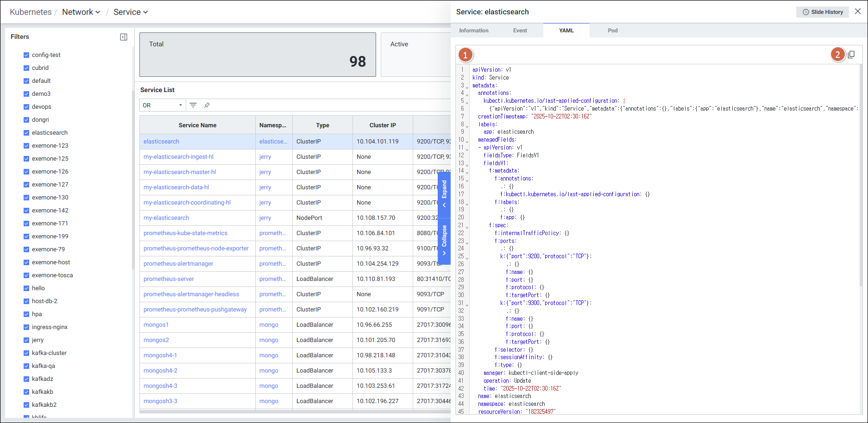
Task: Select the Total 98 summary card
Action: [x=258, y=55]
